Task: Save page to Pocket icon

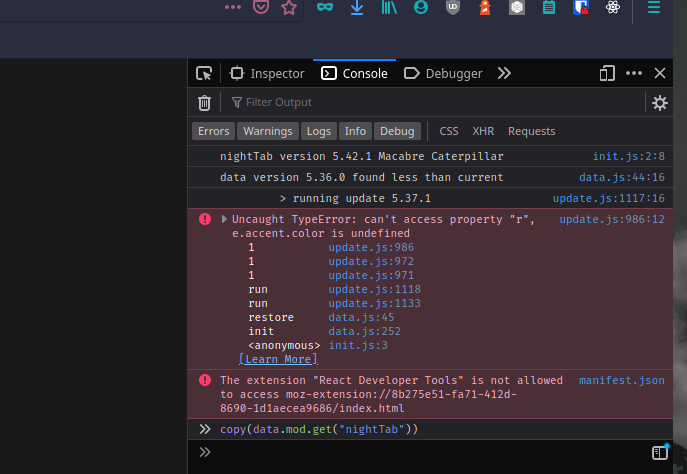Action: [261, 7]
